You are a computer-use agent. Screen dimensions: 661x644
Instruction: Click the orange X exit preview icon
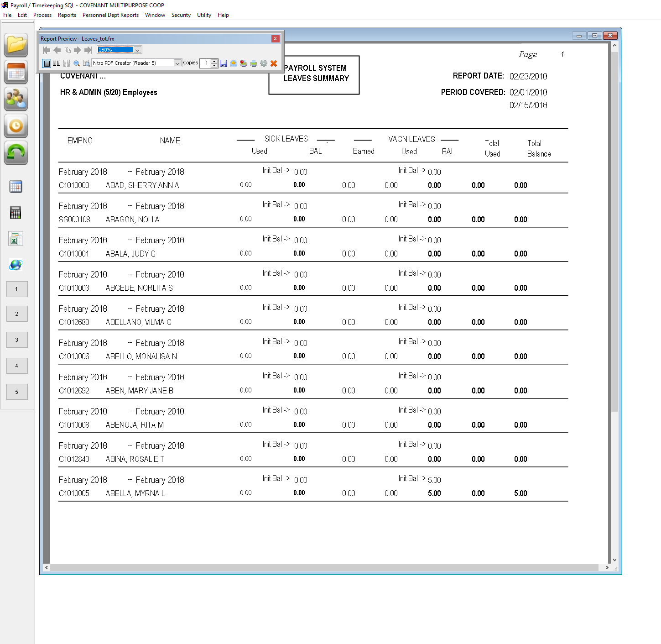[x=274, y=63]
